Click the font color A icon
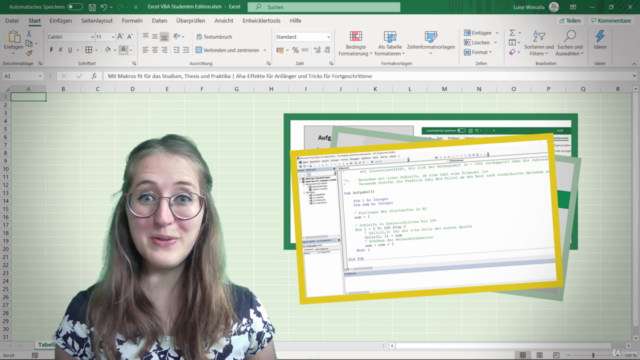Screen dimensions: 640x360 pyautogui.click(x=123, y=50)
